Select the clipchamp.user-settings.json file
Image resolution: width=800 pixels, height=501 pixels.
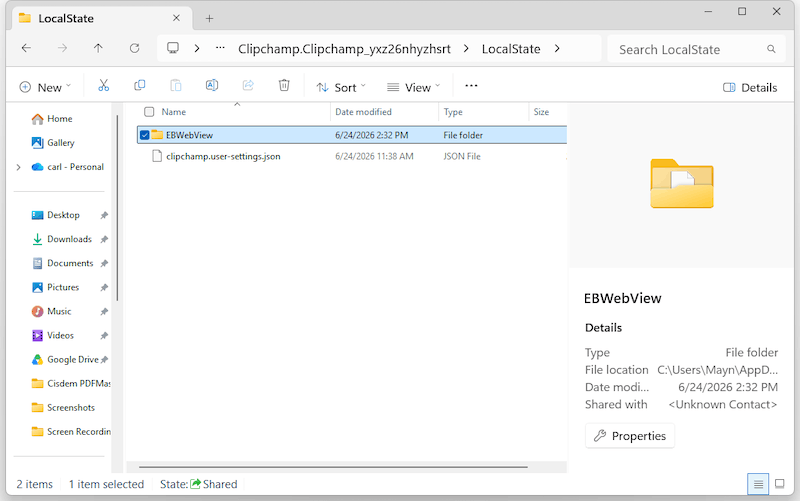pyautogui.click(x=223, y=157)
